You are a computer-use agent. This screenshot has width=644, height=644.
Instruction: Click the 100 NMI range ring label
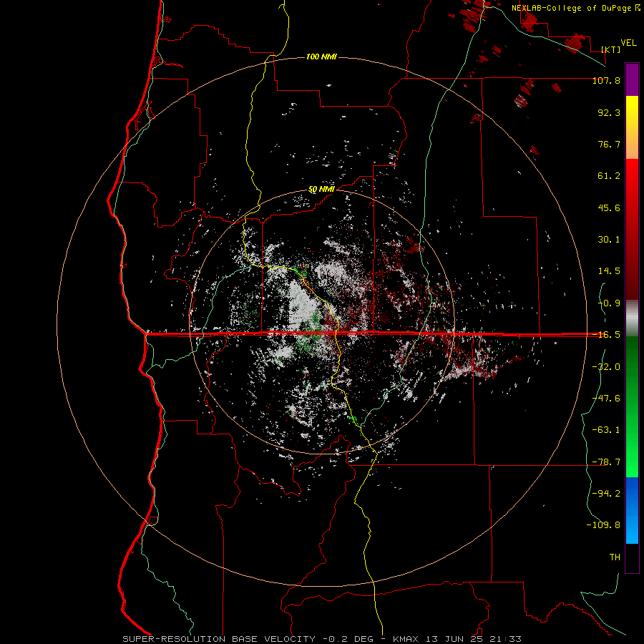point(321,57)
